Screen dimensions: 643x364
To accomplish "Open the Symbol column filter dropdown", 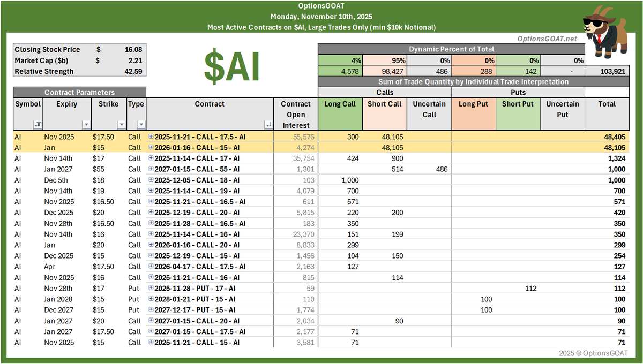I will point(38,124).
